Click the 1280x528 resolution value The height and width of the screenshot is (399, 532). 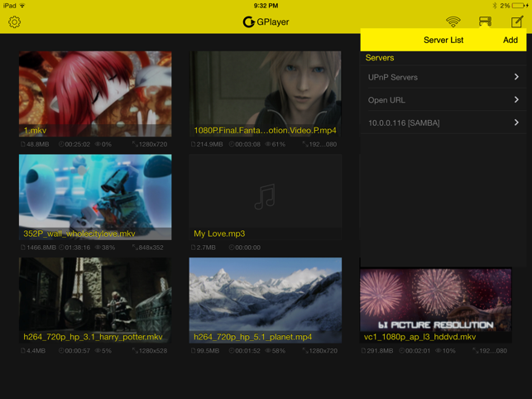[x=153, y=351]
